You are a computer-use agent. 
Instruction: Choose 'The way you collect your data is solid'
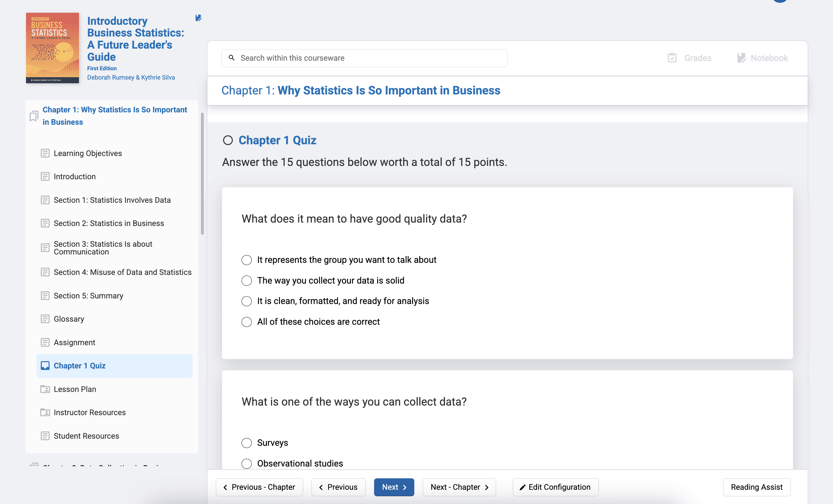tap(246, 280)
